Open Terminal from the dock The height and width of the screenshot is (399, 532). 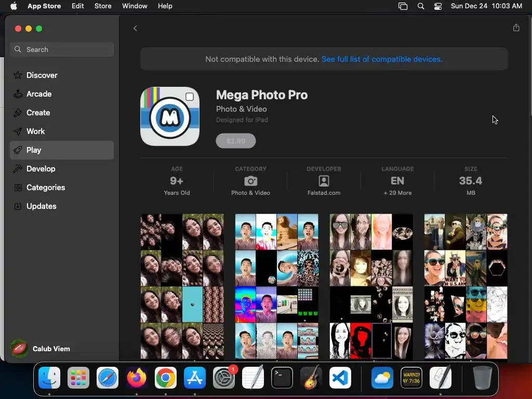[282, 378]
